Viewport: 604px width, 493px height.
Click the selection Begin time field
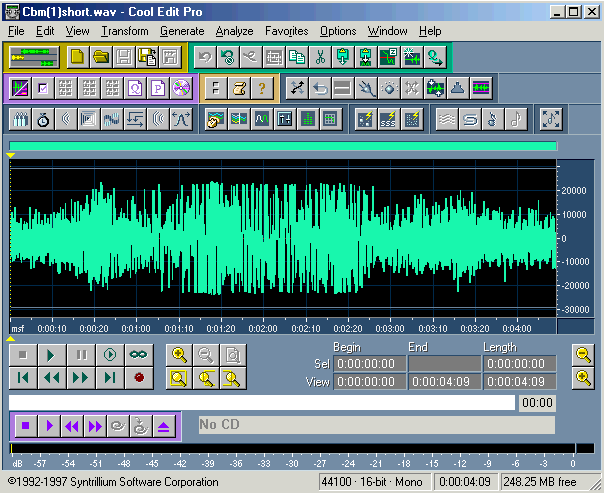tap(369, 364)
